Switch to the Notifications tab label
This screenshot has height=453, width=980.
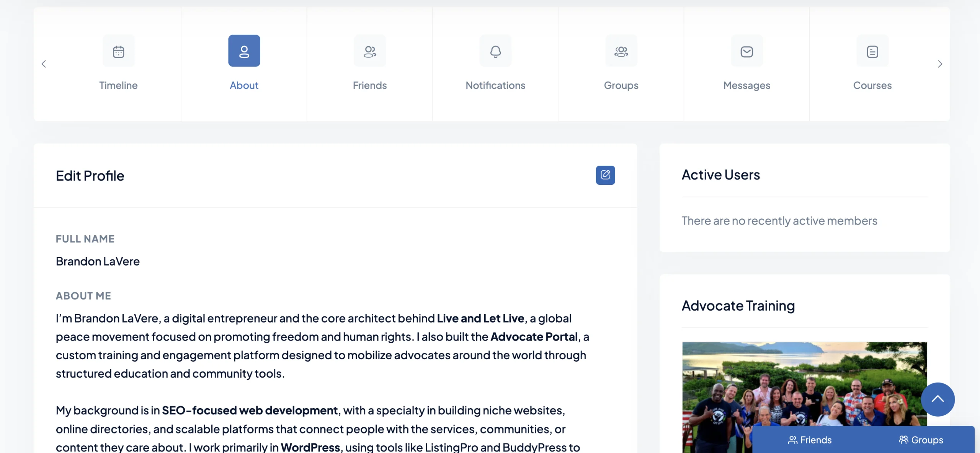click(x=495, y=85)
